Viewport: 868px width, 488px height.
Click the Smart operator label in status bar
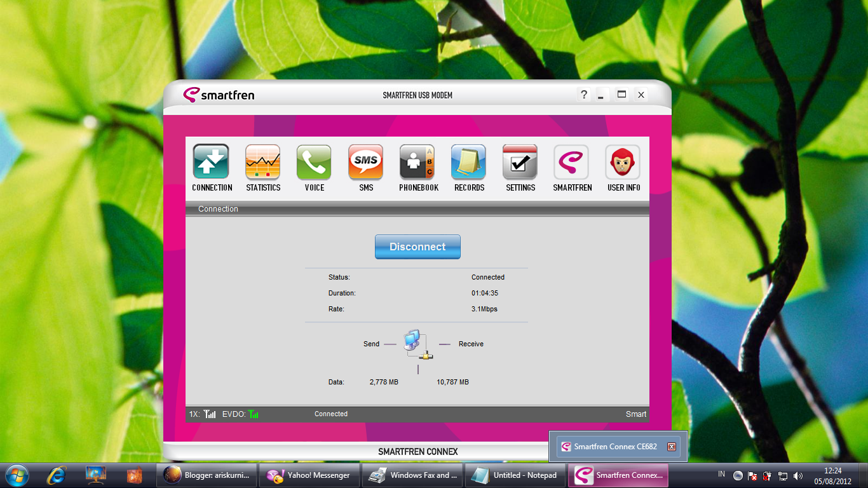(636, 414)
